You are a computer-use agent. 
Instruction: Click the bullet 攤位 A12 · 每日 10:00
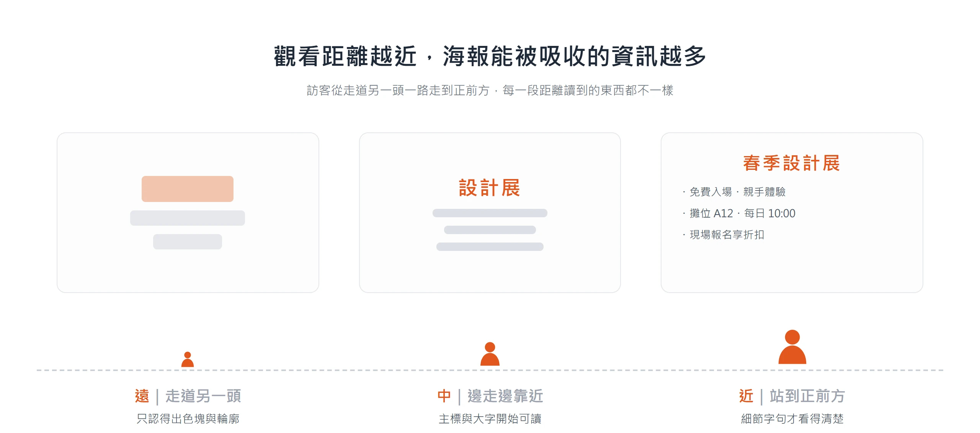click(739, 213)
